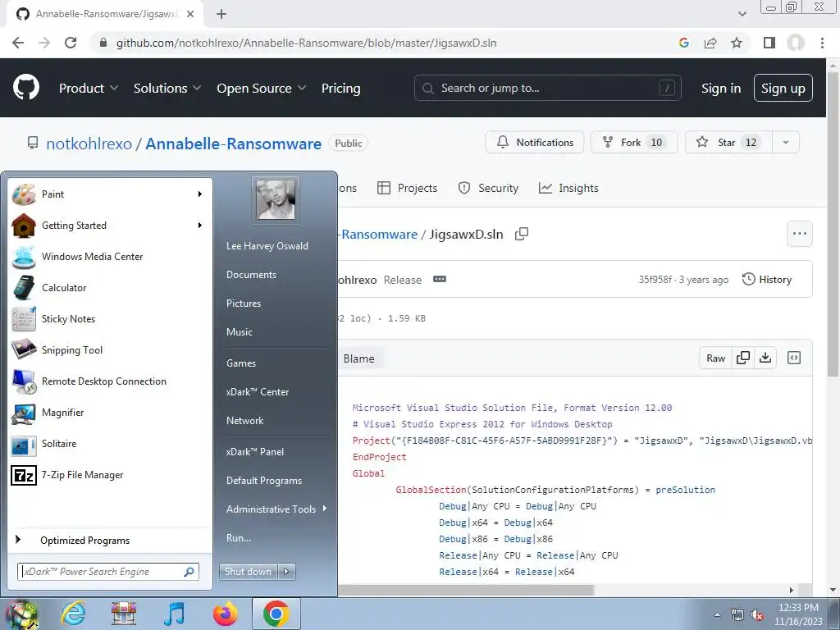The width and height of the screenshot is (840, 630).
Task: Click the GitHub logo home icon
Action: pyautogui.click(x=25, y=87)
